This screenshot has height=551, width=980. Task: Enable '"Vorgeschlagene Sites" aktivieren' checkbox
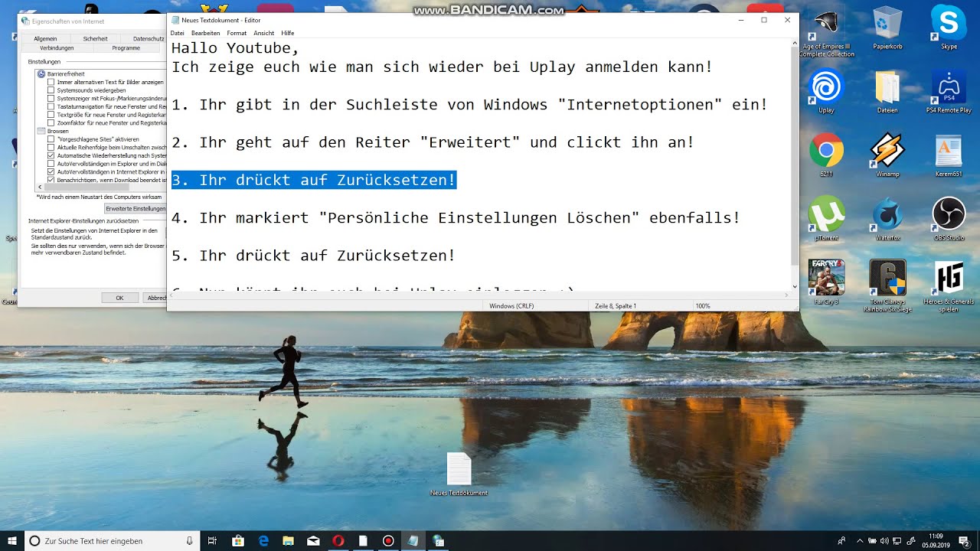(51, 139)
